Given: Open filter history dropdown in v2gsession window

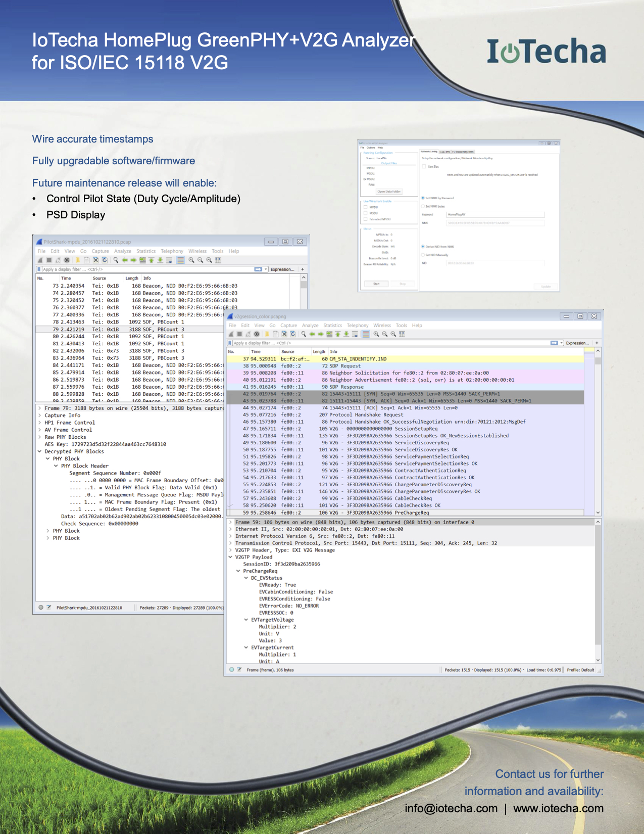Looking at the screenshot, I should tap(562, 343).
